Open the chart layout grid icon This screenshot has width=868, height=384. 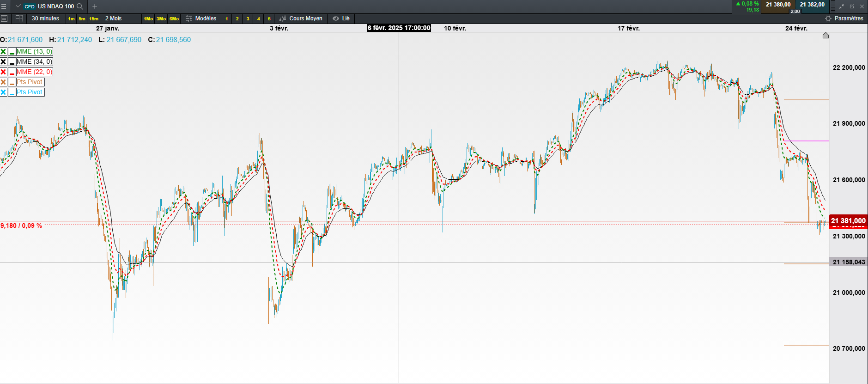(x=19, y=18)
